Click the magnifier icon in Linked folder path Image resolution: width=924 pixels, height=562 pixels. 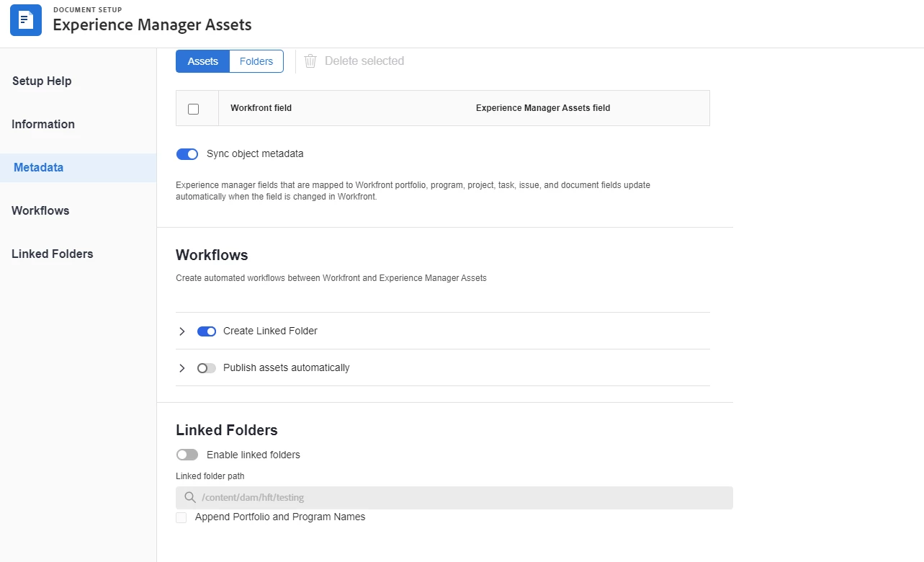click(190, 497)
